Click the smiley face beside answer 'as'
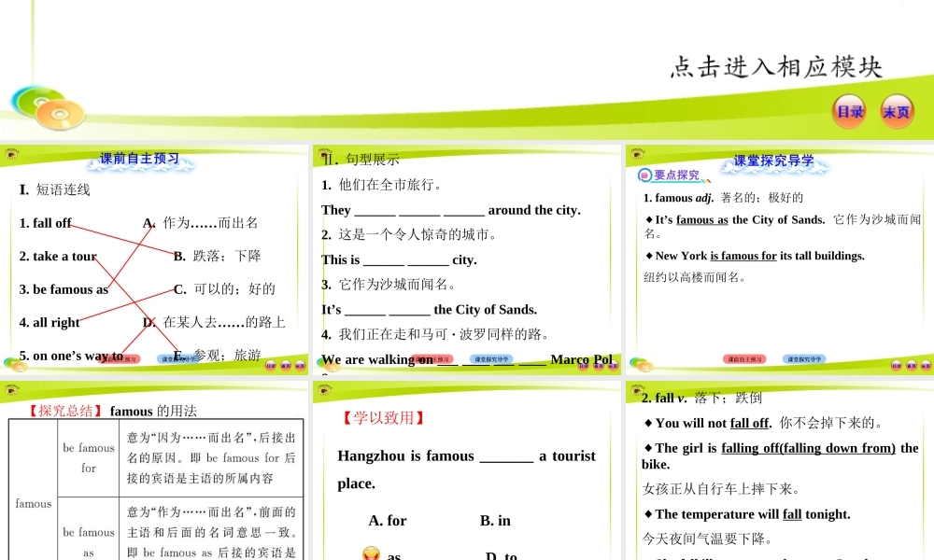 [x=371, y=553]
